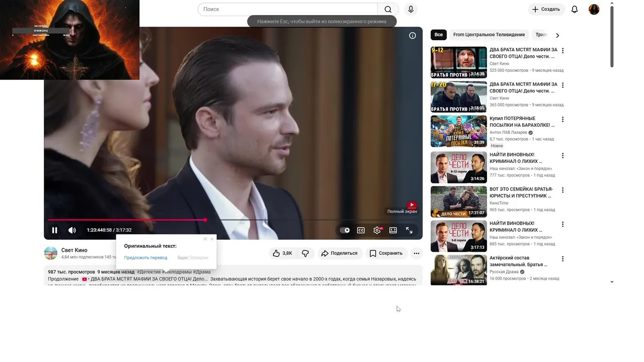This screenshot has width=644, height=362.
Task: Click into the Поиск search field
Action: point(287,9)
